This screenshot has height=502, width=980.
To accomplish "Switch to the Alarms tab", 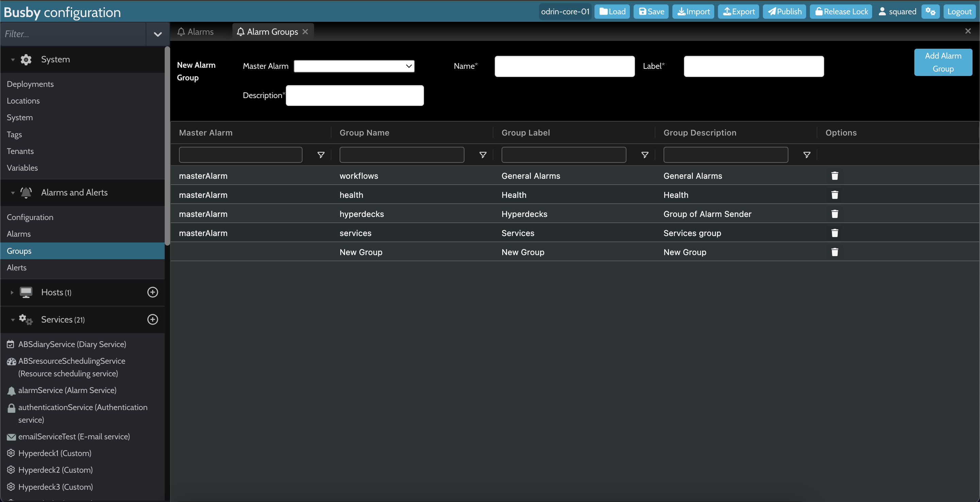I will pyautogui.click(x=196, y=32).
